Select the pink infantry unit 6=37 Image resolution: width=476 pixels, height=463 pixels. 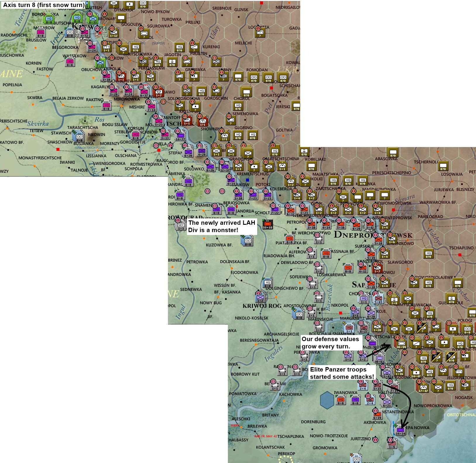click(144, 92)
